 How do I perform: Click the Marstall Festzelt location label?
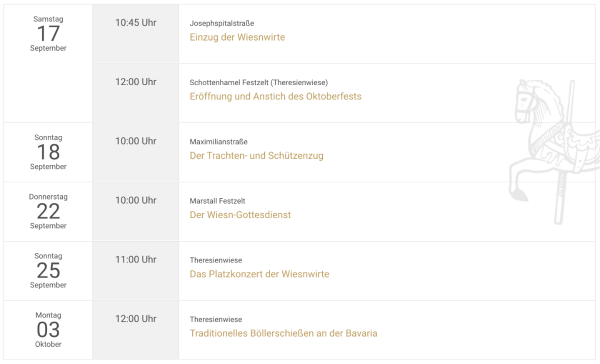pos(217,201)
